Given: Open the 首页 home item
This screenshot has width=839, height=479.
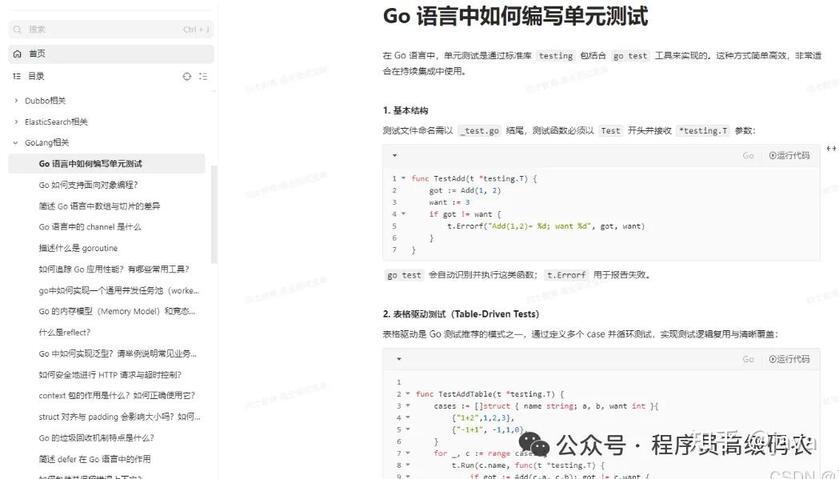Looking at the screenshot, I should [111, 54].
